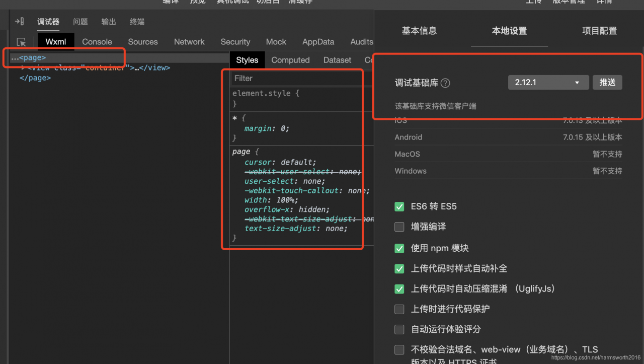
Task: Click the element inspector cursor icon
Action: [x=21, y=42]
